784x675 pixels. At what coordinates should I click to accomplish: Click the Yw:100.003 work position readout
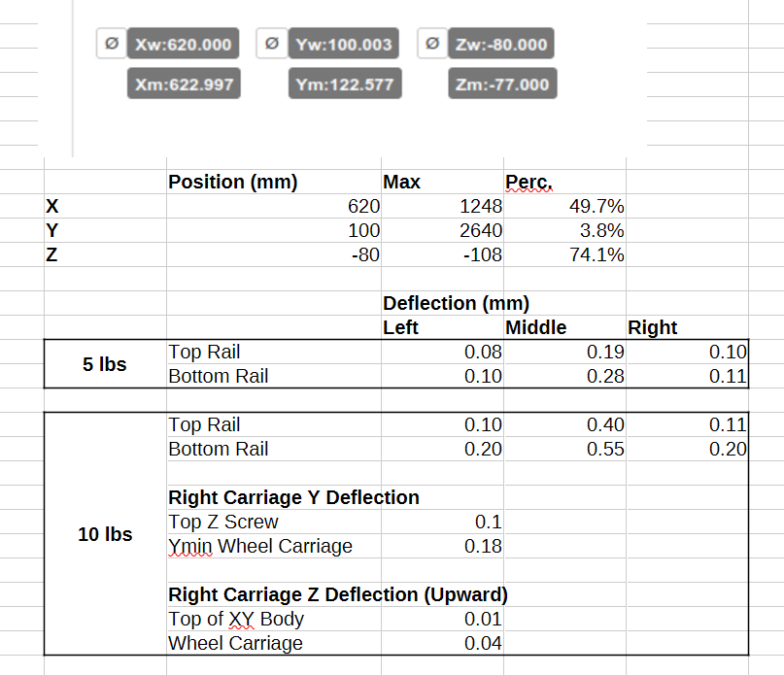(343, 45)
